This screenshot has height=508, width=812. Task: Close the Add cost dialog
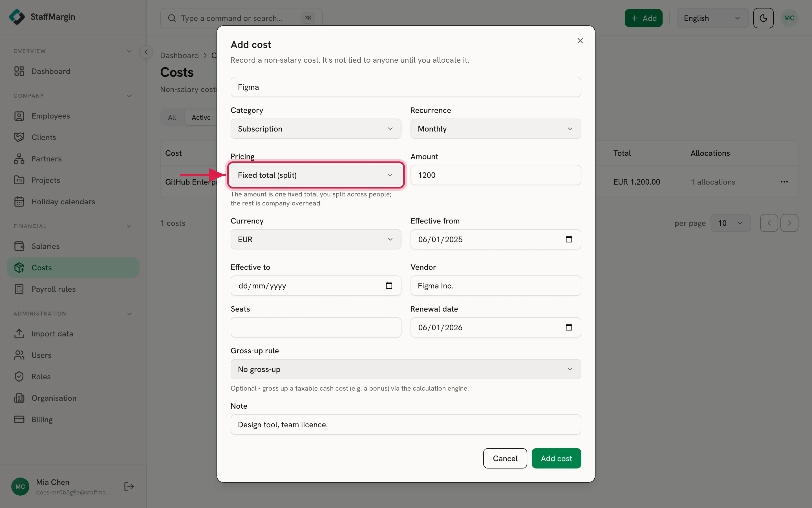coord(580,41)
